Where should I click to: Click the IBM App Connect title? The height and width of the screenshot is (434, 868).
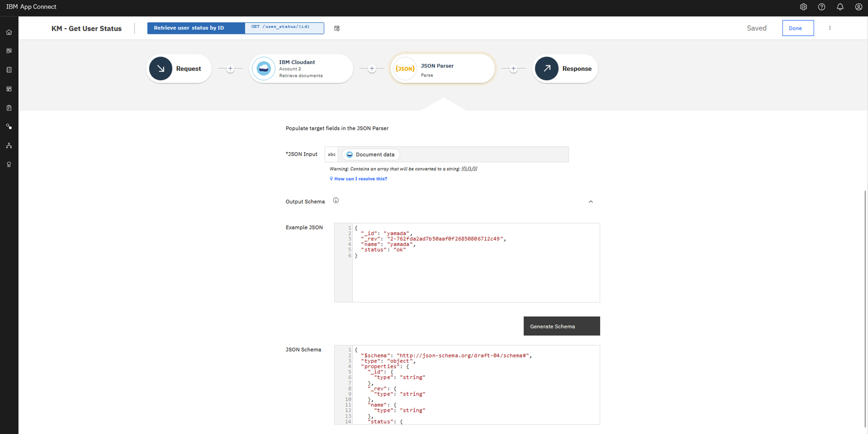point(31,7)
